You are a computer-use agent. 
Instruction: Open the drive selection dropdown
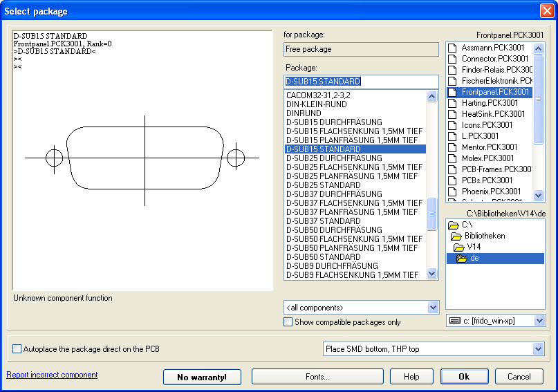tap(538, 321)
